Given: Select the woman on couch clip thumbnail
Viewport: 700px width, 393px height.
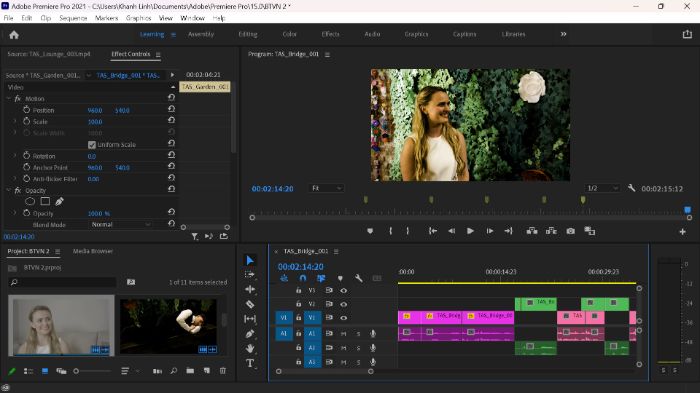Looking at the screenshot, I should click(x=61, y=325).
